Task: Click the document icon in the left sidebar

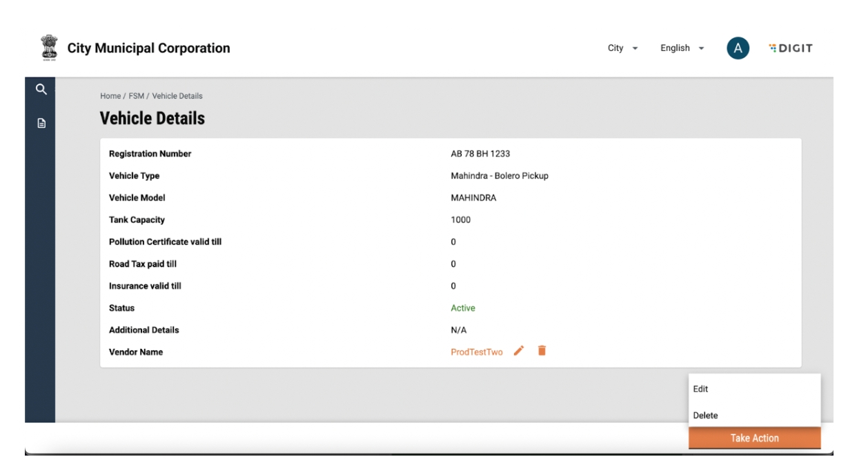Action: 41,124
